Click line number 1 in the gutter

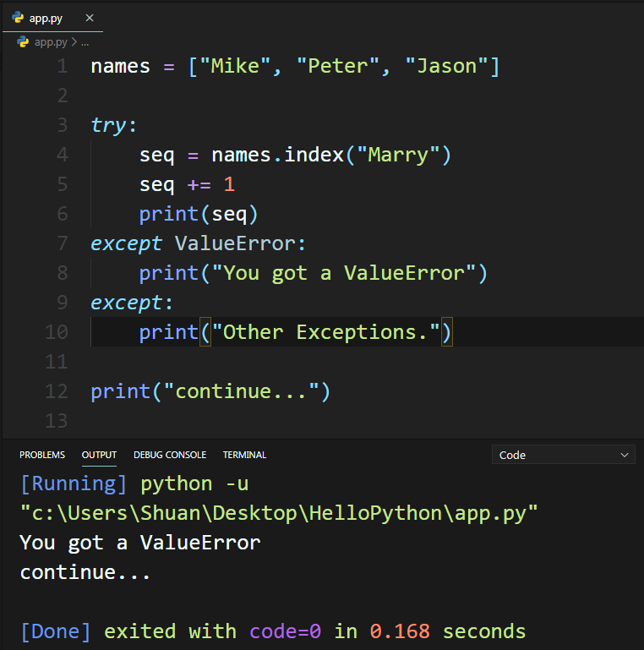(63, 66)
